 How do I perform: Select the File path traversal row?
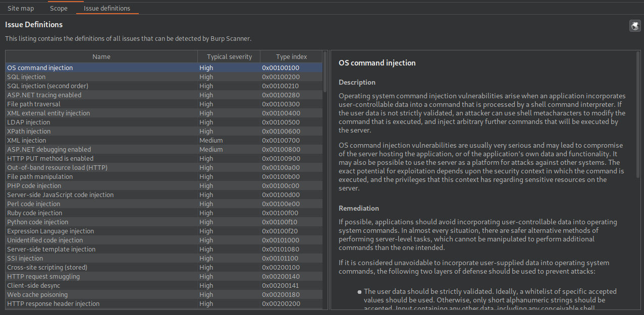point(164,104)
